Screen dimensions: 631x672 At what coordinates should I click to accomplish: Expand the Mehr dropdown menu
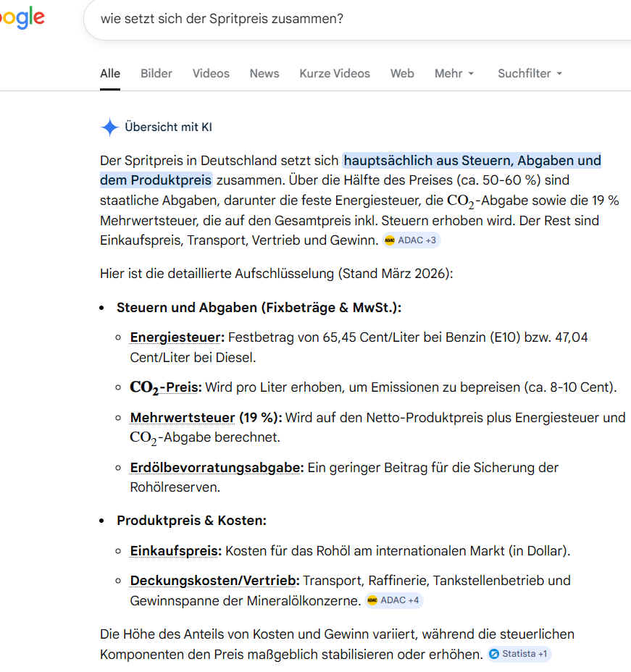(454, 73)
